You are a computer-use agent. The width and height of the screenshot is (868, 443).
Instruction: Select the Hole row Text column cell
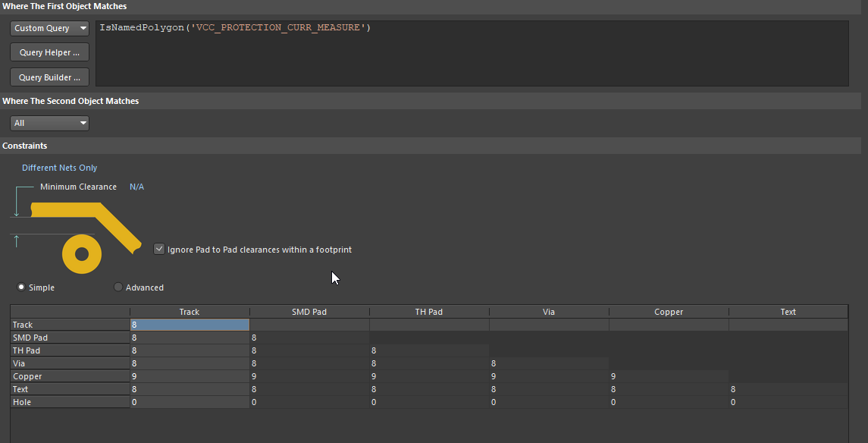click(788, 403)
